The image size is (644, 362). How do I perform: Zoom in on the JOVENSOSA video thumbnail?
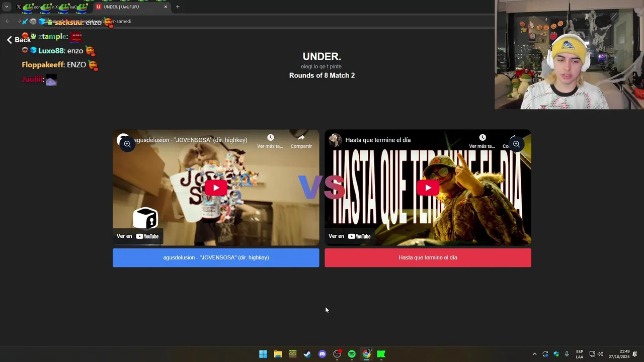point(127,144)
